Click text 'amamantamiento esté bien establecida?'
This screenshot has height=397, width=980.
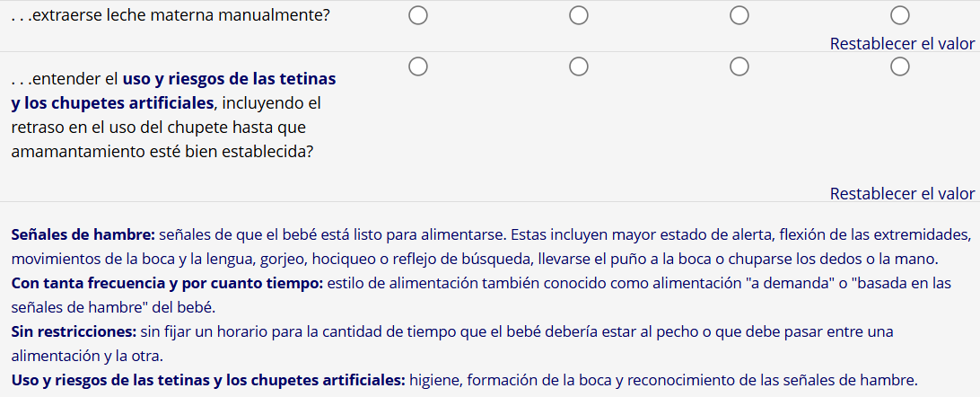click(162, 151)
